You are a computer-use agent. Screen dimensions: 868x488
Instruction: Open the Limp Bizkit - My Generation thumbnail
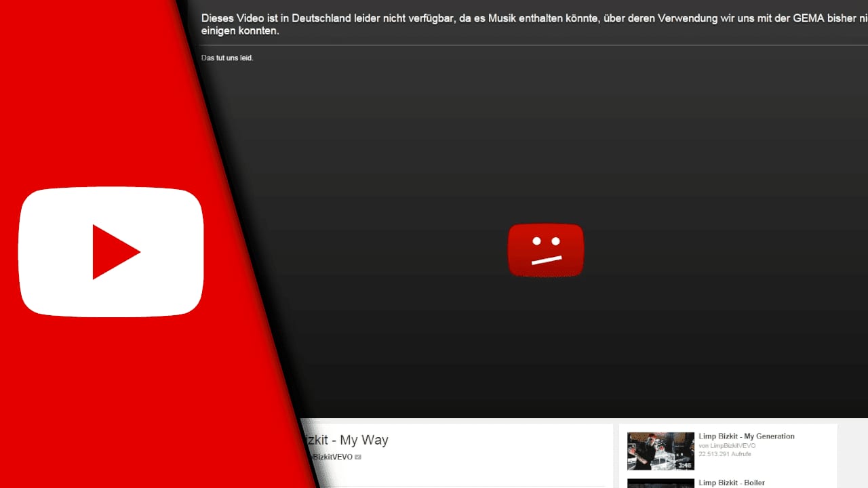660,451
